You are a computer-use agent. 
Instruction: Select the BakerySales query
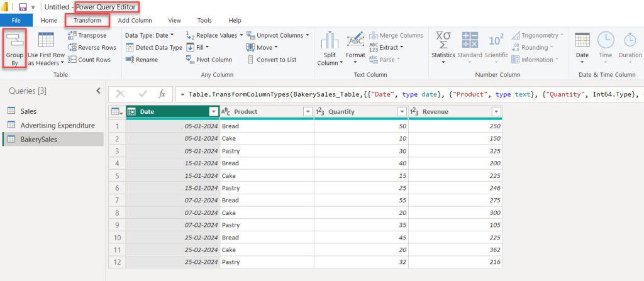[x=53, y=140]
